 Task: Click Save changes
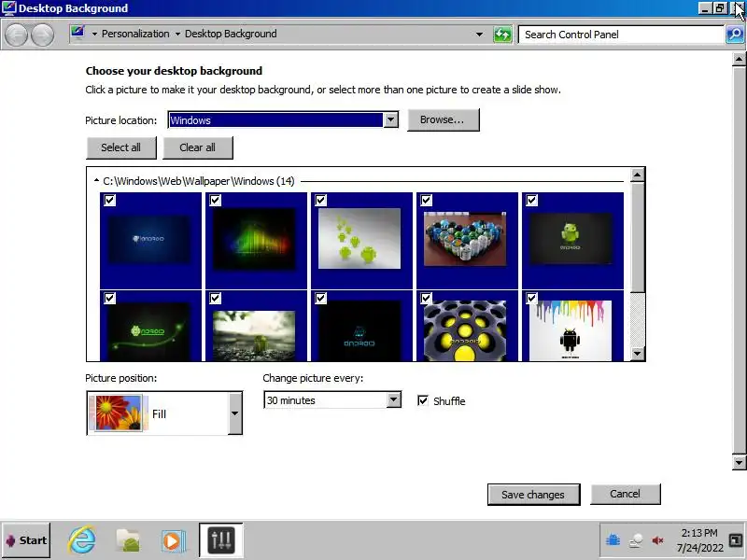(533, 495)
